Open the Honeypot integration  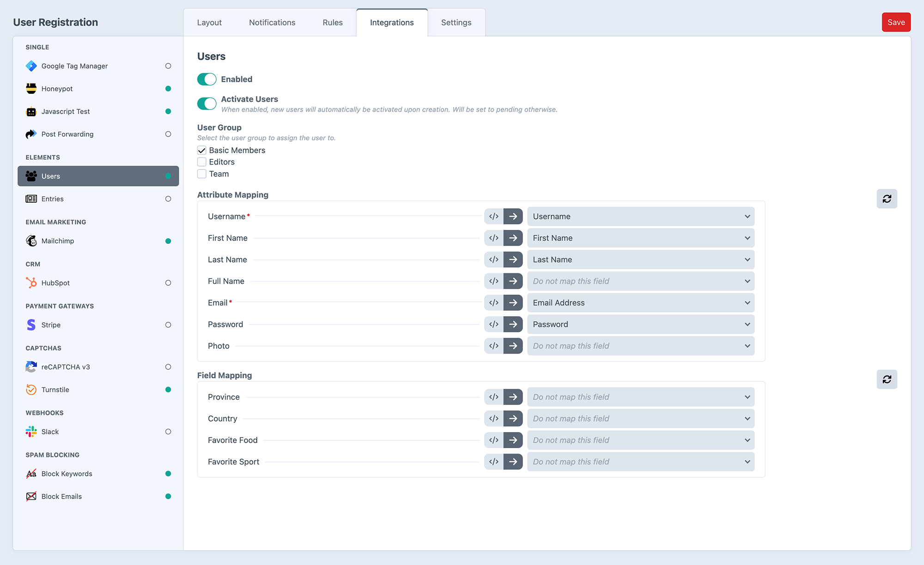point(56,89)
